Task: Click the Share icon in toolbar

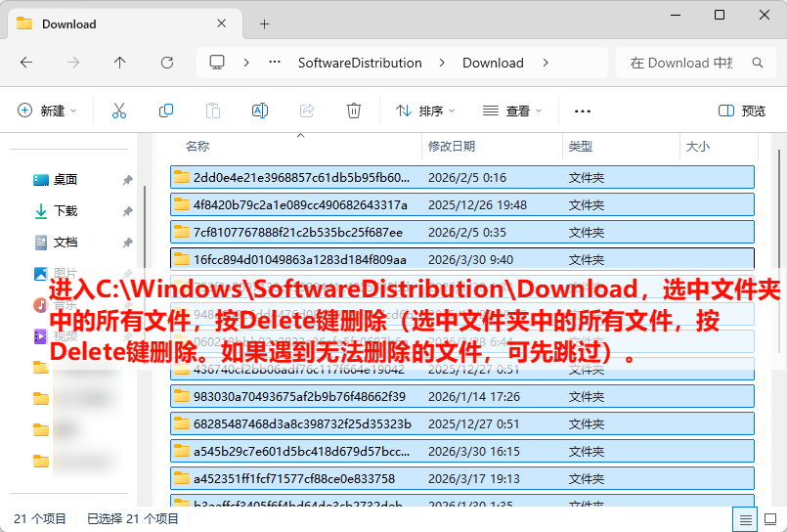Action: 307,111
